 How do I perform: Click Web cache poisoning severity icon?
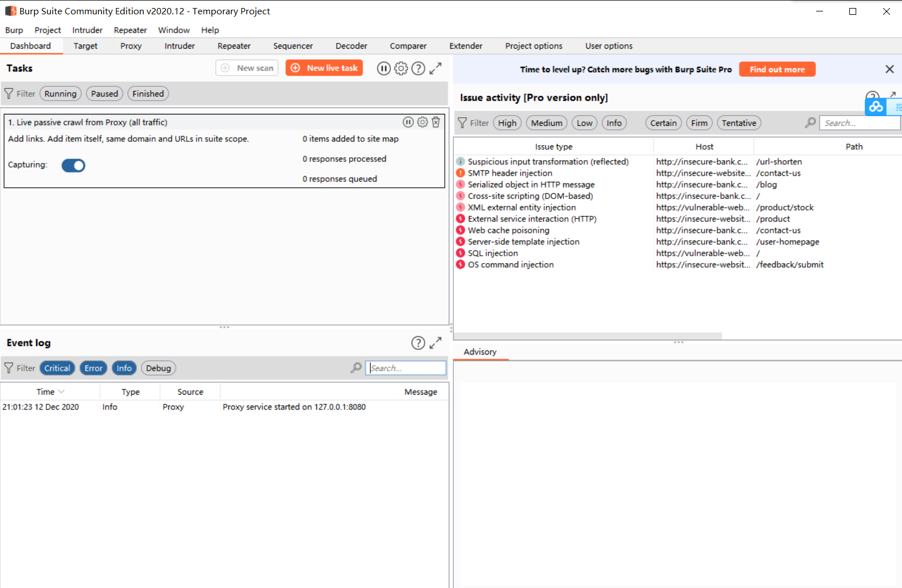460,230
